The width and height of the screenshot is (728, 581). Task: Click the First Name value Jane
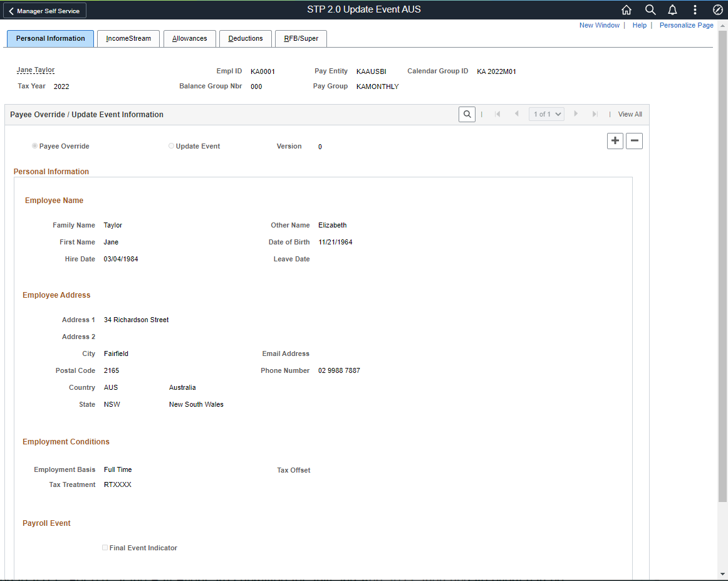click(x=111, y=242)
